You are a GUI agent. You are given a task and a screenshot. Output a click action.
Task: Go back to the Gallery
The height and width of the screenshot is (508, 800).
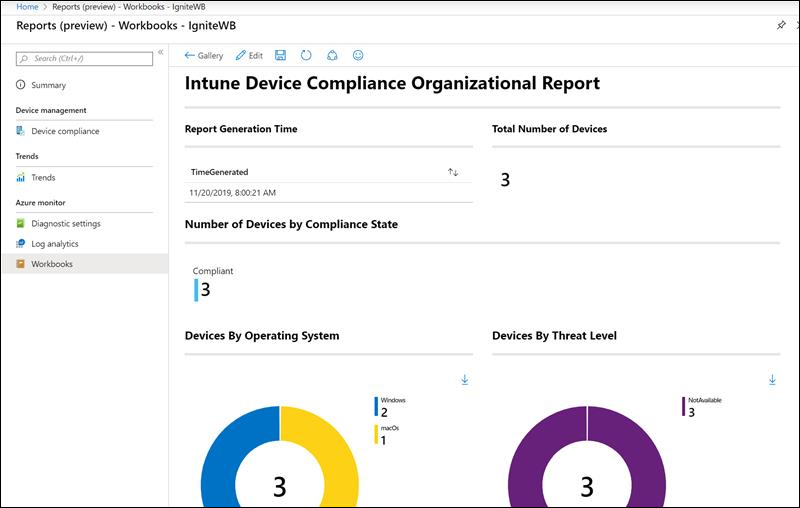click(204, 56)
